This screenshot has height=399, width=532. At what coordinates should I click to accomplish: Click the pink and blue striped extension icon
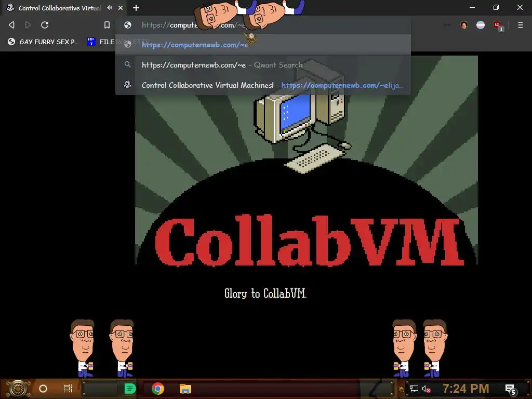pyautogui.click(x=481, y=25)
